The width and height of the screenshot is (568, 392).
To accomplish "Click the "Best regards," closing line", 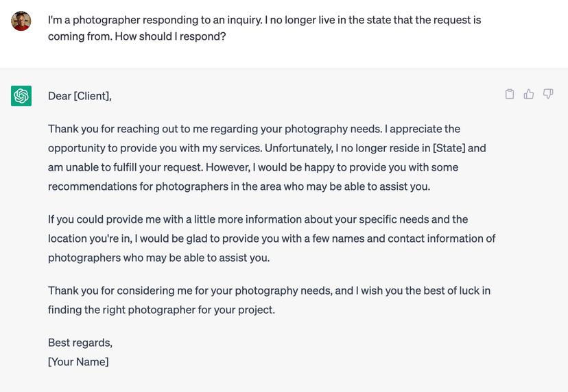I will [x=80, y=343].
